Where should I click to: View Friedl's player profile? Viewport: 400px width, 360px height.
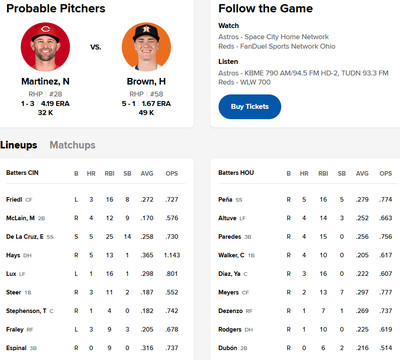[14, 199]
